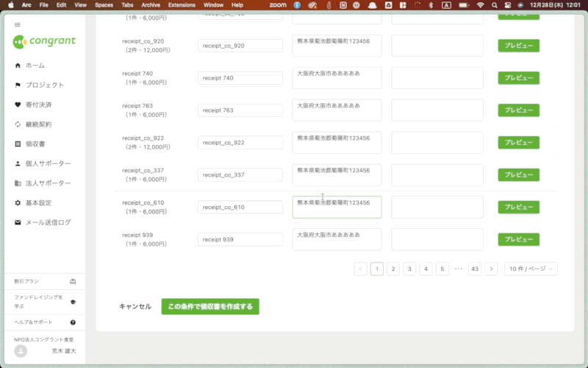The width and height of the screenshot is (588, 368).
Task: Edit the receipt 763 name field
Action: pyautogui.click(x=240, y=110)
